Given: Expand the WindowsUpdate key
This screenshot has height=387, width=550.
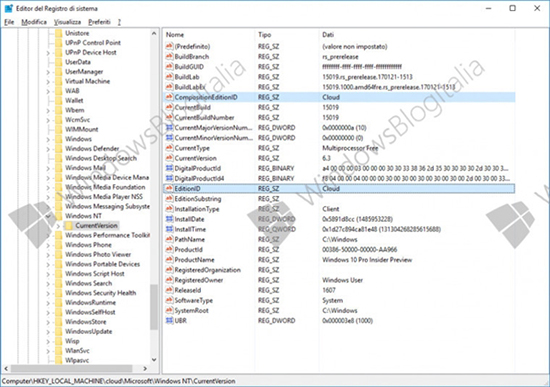Looking at the screenshot, I should click(x=48, y=332).
